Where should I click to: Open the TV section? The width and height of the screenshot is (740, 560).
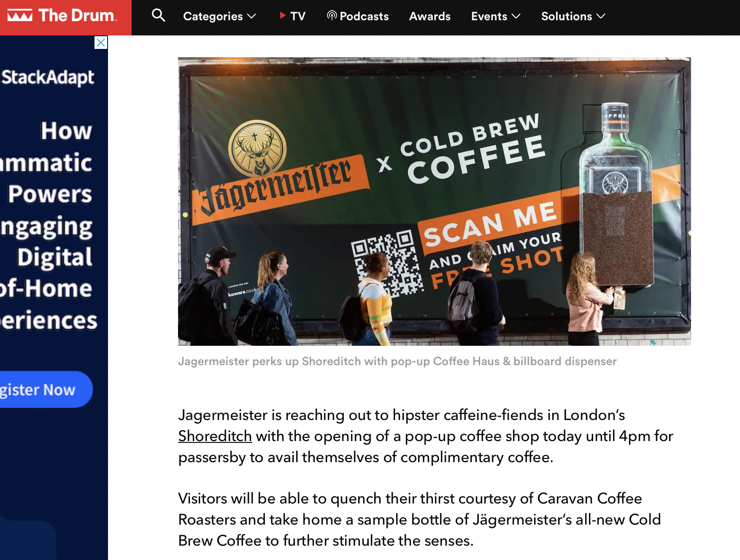[x=292, y=16]
